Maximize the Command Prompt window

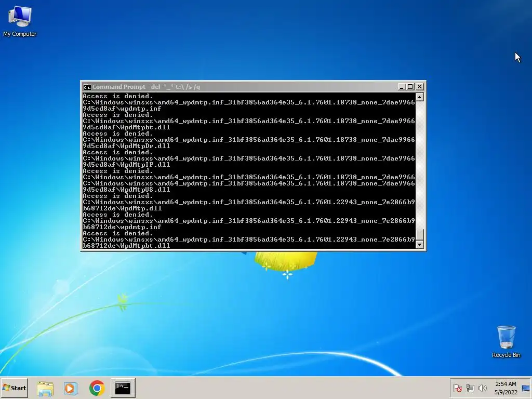[410, 87]
